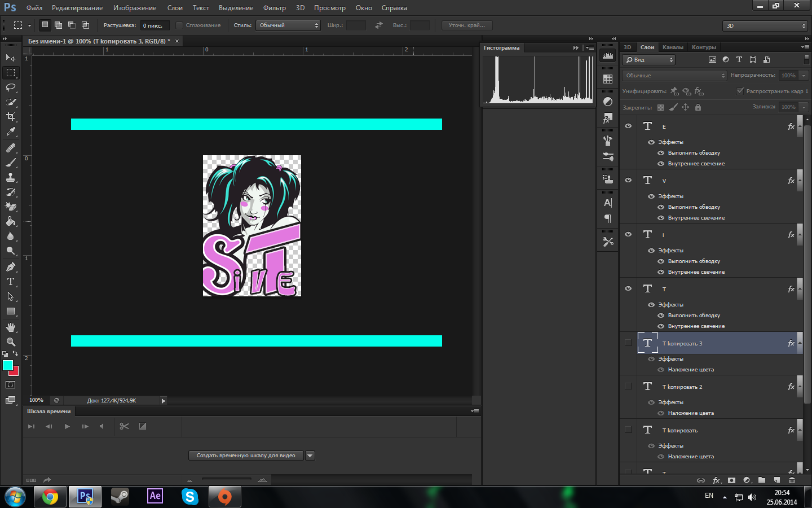Select the Crop tool
The height and width of the screenshot is (508, 812).
pyautogui.click(x=11, y=116)
